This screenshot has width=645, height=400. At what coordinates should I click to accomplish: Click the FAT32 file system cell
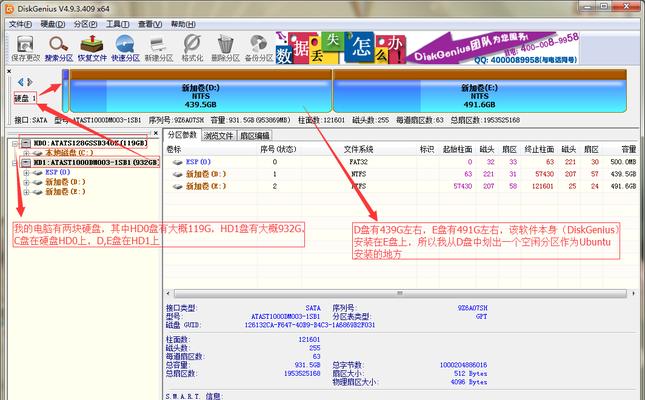tap(358, 162)
